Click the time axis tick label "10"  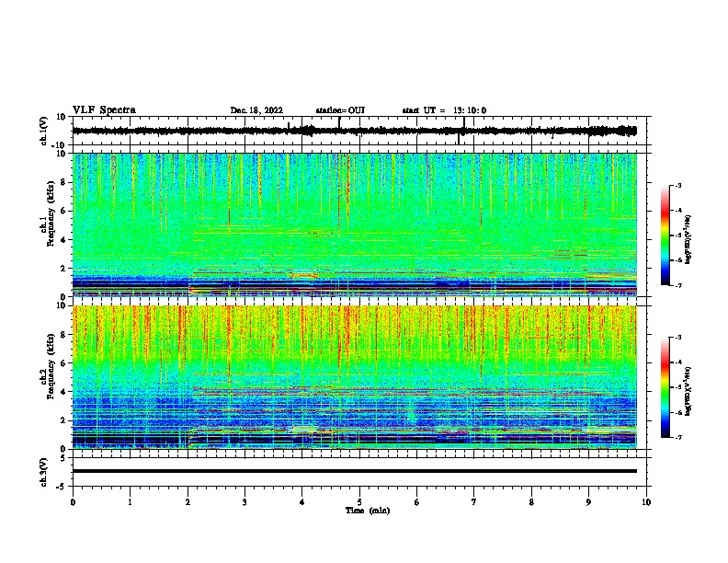[646, 502]
